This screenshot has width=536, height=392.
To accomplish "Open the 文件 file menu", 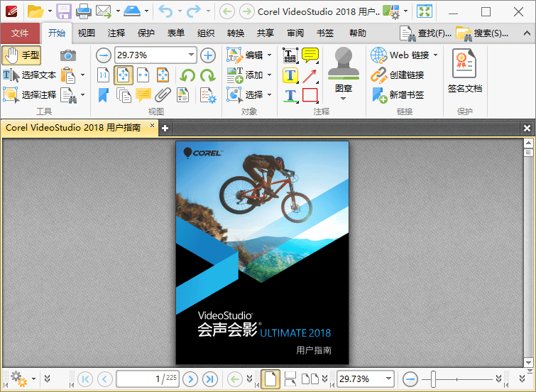I will pyautogui.click(x=20, y=33).
